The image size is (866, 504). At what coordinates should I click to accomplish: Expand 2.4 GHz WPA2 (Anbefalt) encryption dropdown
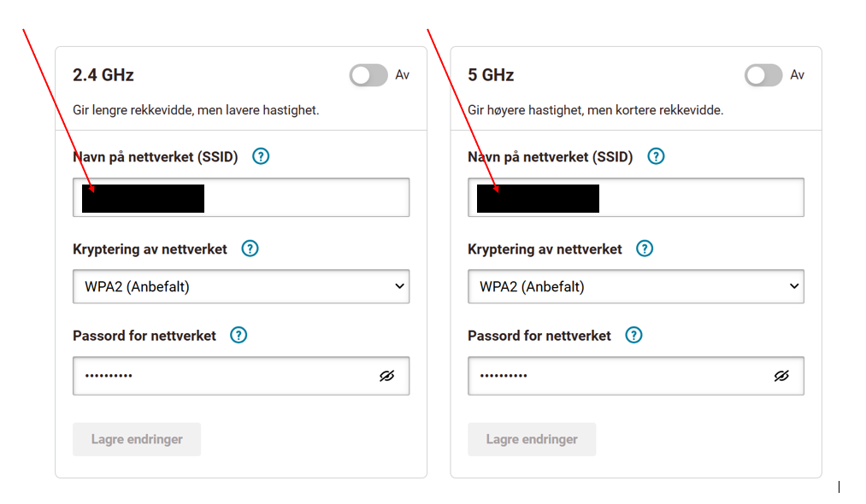point(241,286)
